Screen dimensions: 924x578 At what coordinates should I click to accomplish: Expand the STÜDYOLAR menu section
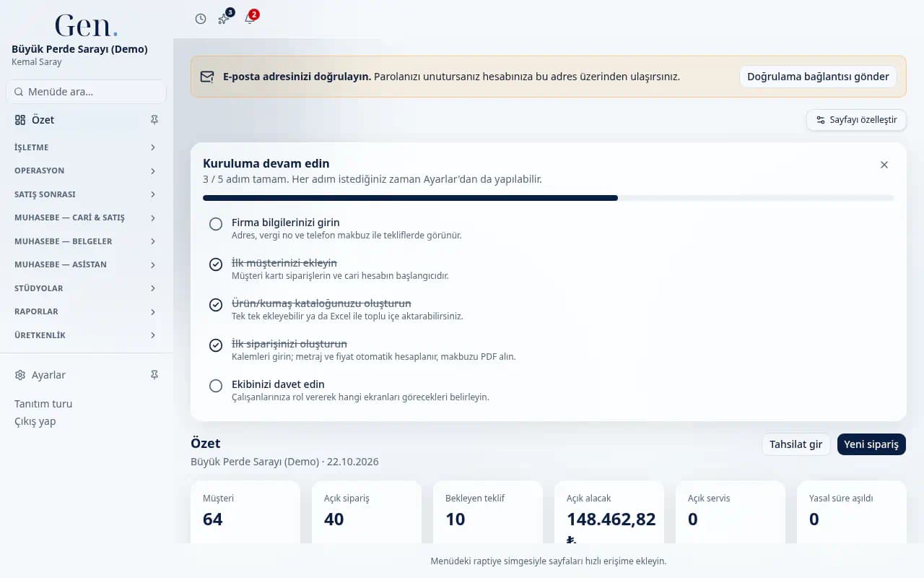86,288
